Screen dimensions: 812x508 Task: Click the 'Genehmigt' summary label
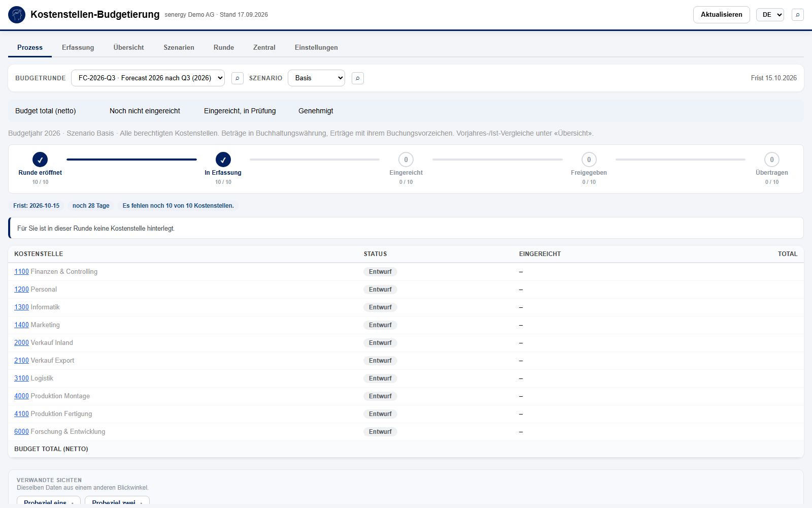(316, 111)
